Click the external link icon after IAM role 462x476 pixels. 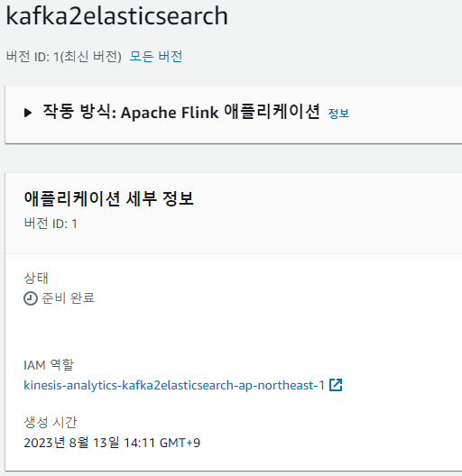pyautogui.click(x=336, y=385)
